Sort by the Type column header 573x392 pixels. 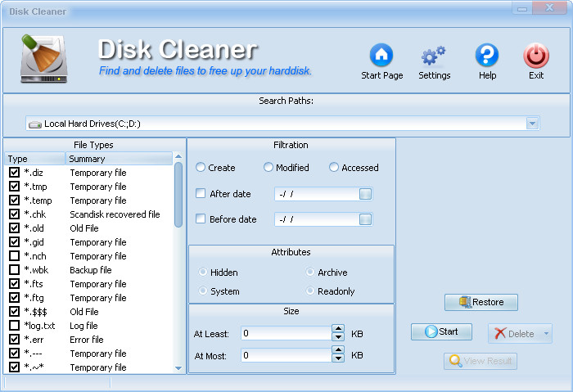(34, 159)
